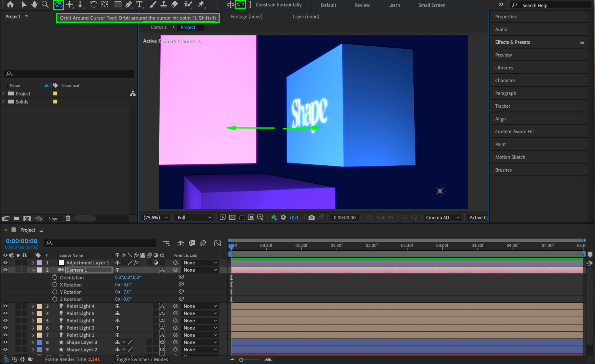
Task: Select the Rotation tool
Action: (93, 4)
